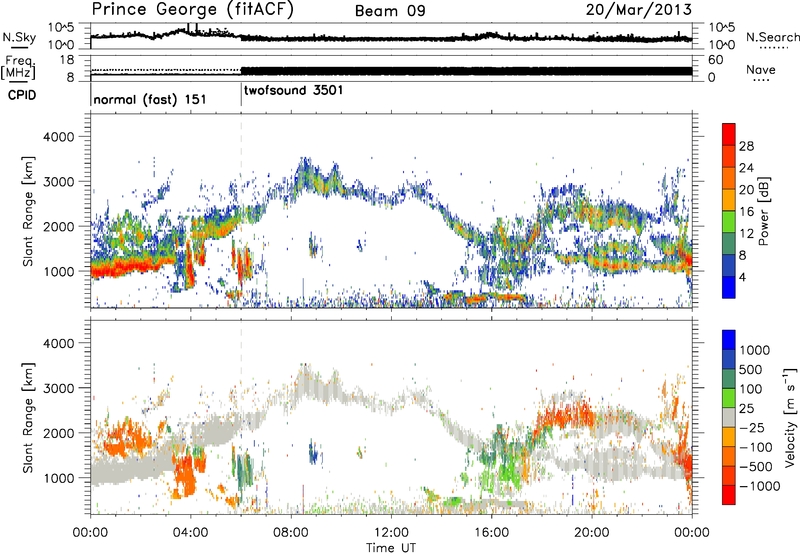
Task: Click the 'N.Search' legend label
Action: 772,37
